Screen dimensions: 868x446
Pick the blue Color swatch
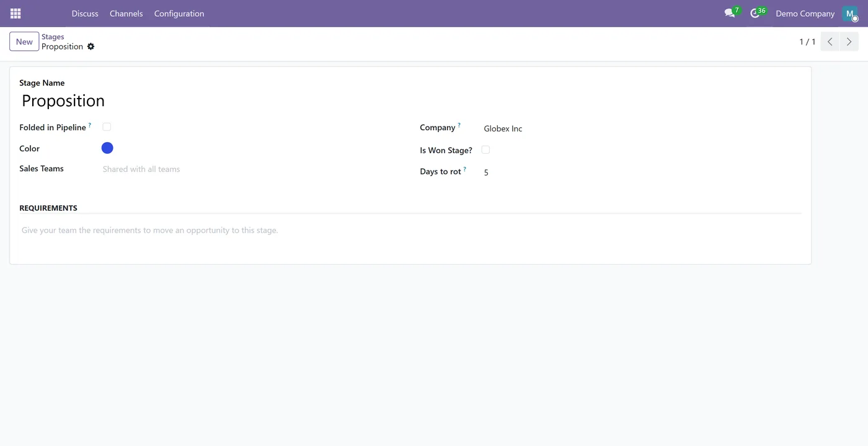click(x=107, y=148)
